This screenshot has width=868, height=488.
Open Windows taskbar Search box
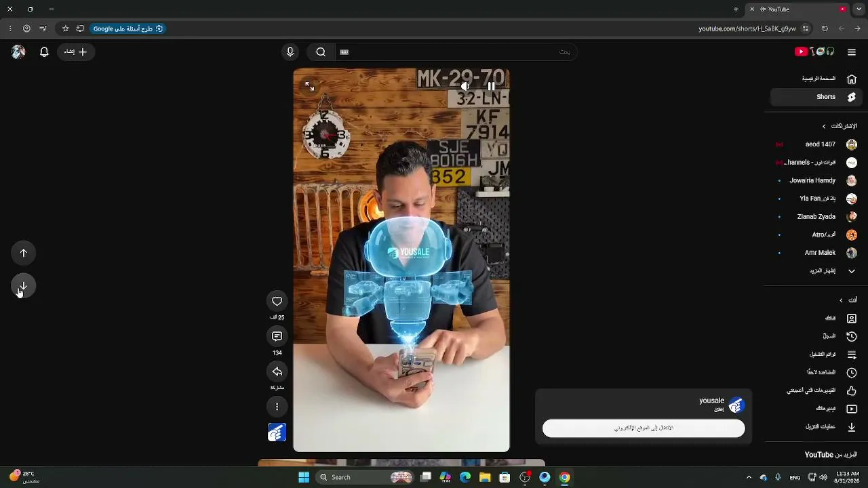point(366,477)
